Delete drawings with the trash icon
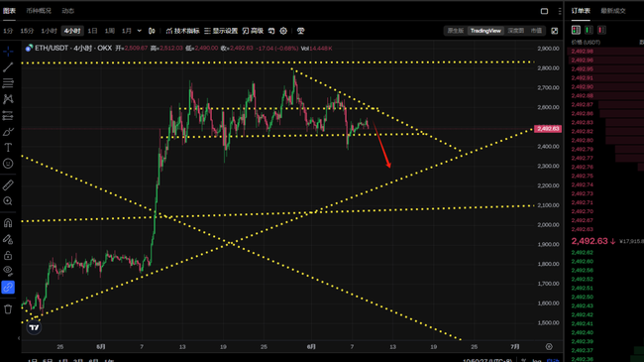The image size is (644, 362). click(8, 308)
